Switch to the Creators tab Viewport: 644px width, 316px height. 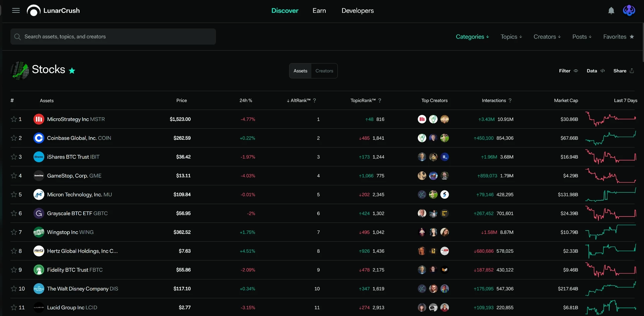tap(324, 71)
